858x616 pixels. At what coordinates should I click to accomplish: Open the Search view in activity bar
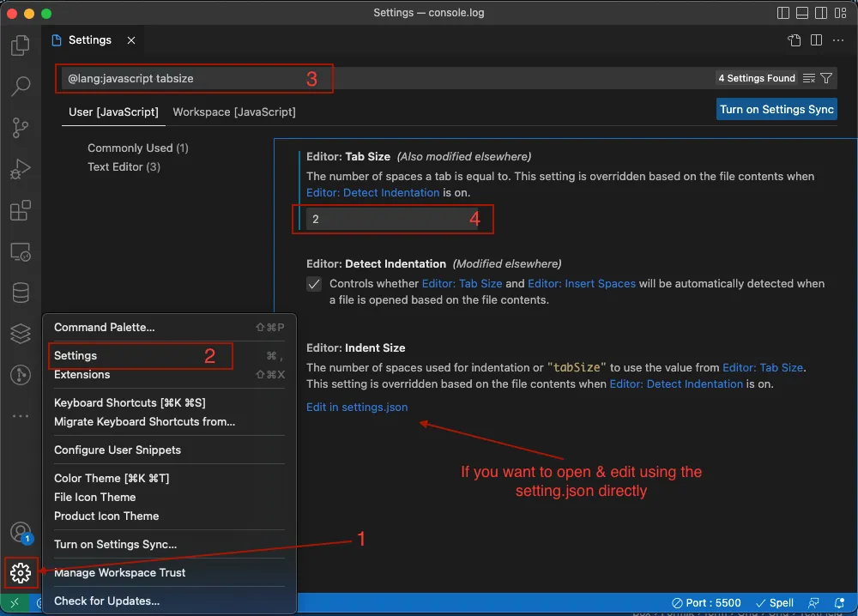[x=21, y=86]
